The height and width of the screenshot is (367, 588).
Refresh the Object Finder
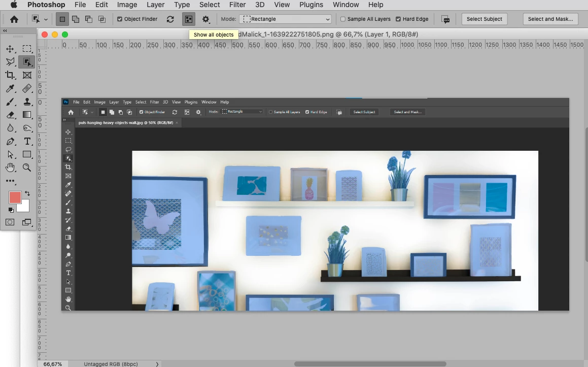pyautogui.click(x=170, y=19)
